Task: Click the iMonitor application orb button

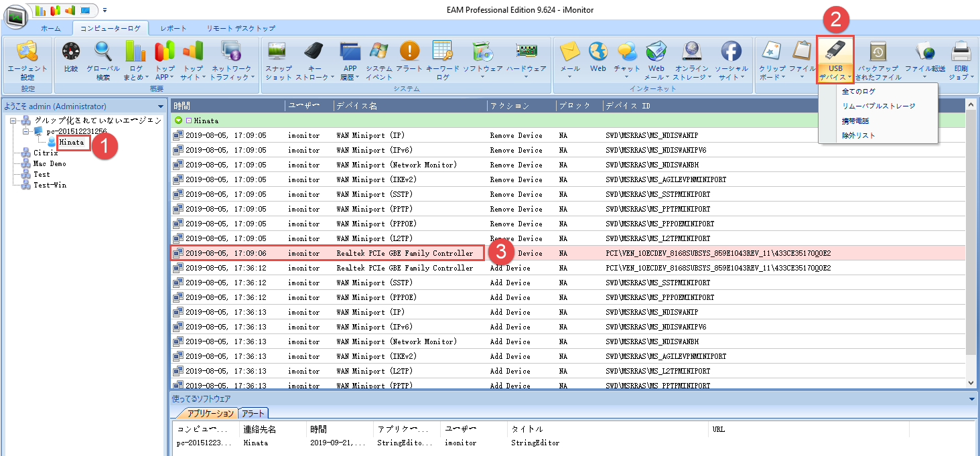Action: (15, 15)
